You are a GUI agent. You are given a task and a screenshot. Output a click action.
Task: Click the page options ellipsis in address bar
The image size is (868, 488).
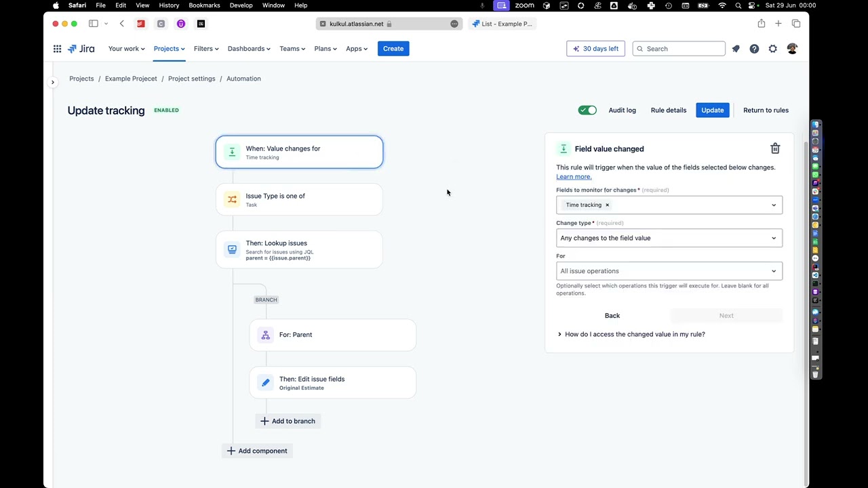(454, 24)
